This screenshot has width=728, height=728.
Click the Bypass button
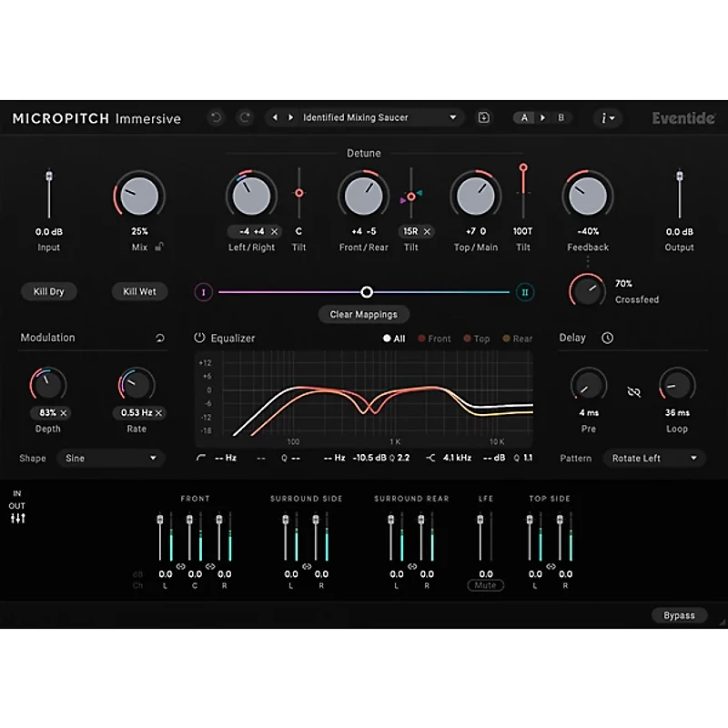pos(679,615)
